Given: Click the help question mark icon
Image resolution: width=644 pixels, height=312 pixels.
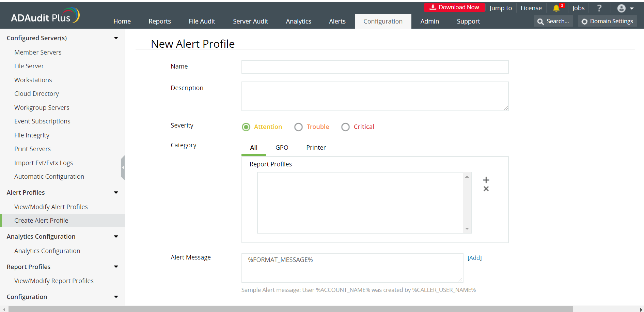Looking at the screenshot, I should pos(599,8).
